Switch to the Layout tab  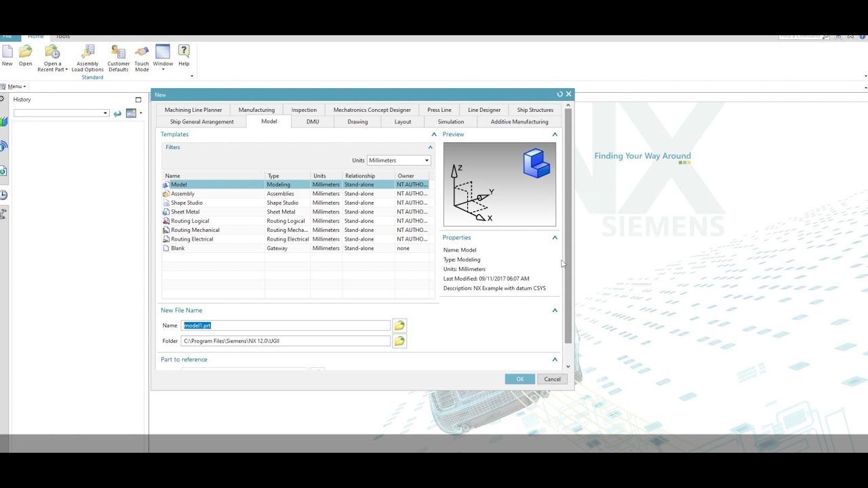coord(403,122)
